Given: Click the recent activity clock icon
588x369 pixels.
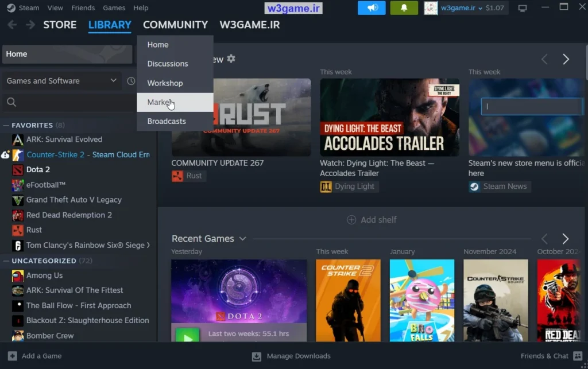Looking at the screenshot, I should click(x=131, y=81).
